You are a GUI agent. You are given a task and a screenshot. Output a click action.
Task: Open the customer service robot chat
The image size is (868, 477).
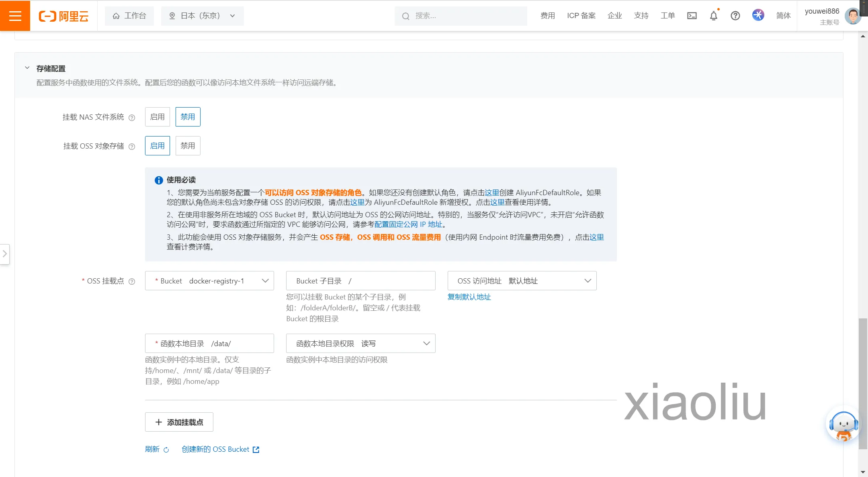pyautogui.click(x=843, y=426)
